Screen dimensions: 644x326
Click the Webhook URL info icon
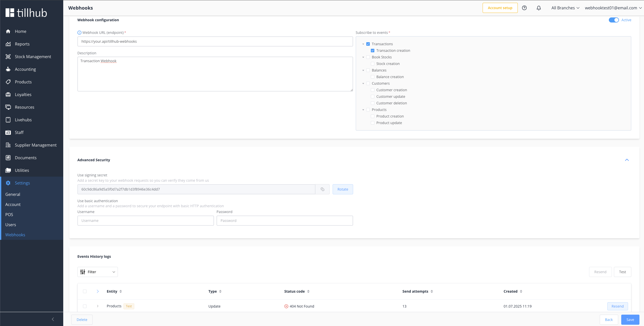(x=79, y=33)
